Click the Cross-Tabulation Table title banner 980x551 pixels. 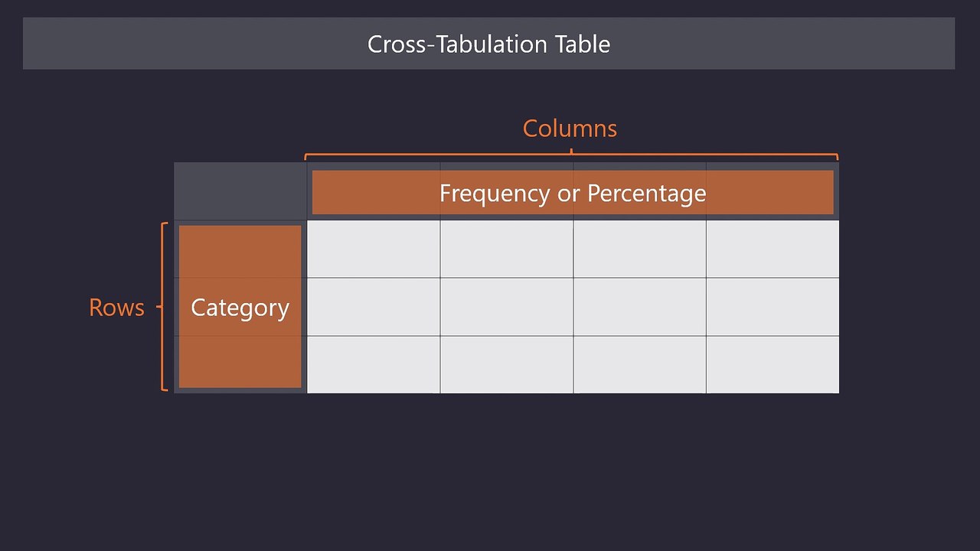coord(488,44)
